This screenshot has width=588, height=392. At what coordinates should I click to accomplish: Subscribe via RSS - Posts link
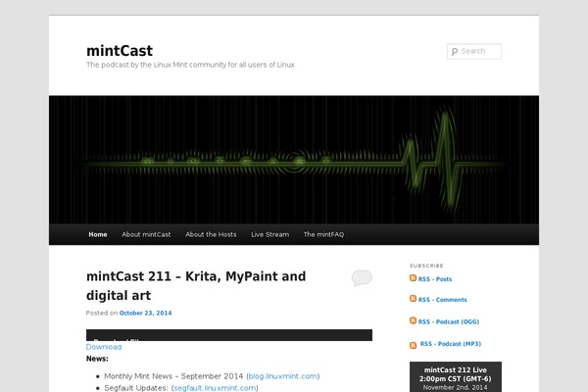coord(435,279)
